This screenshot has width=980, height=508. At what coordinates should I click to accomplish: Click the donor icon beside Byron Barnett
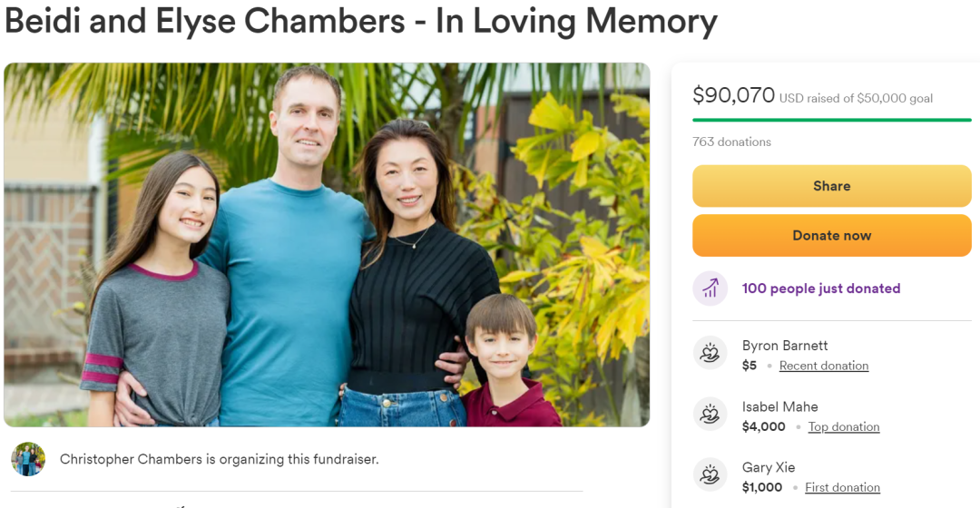pos(710,352)
